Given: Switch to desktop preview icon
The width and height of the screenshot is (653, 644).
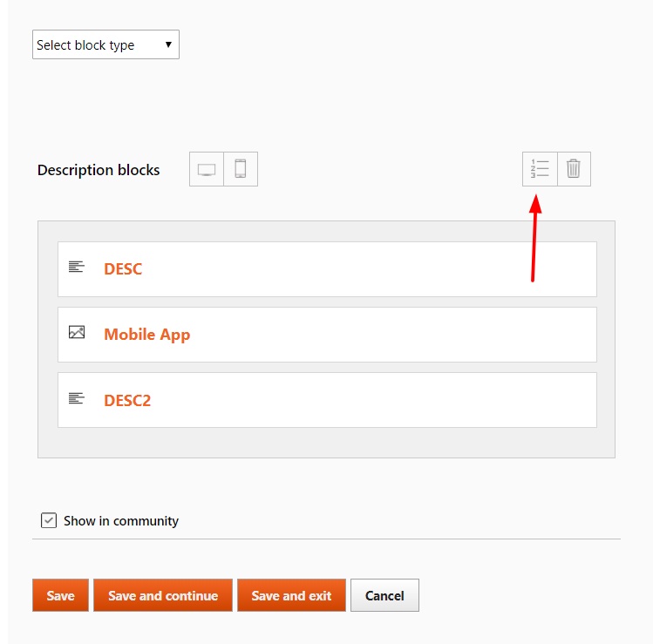Looking at the screenshot, I should tap(207, 169).
